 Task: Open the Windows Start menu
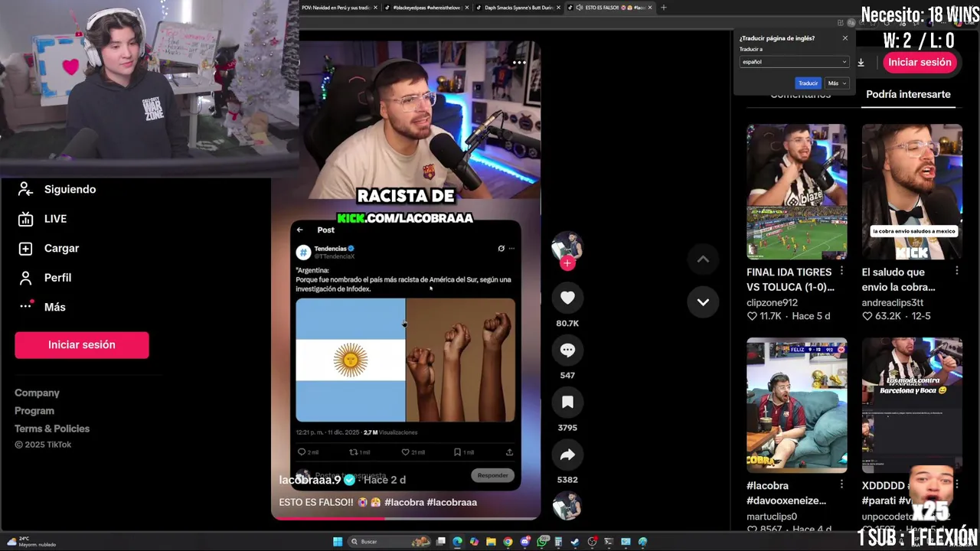pyautogui.click(x=338, y=542)
